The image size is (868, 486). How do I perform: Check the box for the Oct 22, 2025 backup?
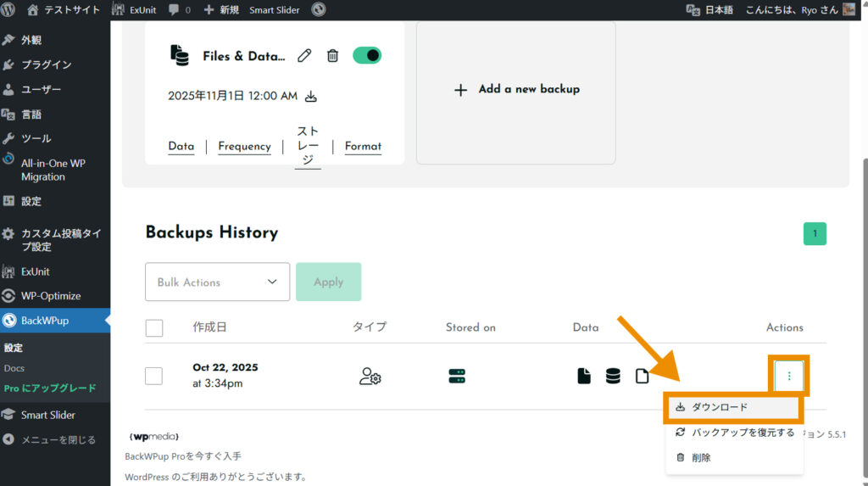click(x=154, y=376)
